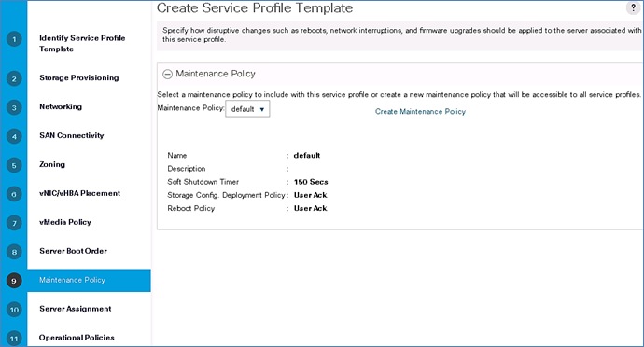This screenshot has height=347, width=644.
Task: Select the highlighted Maintenance Policy step
Action: pyautogui.click(x=89, y=281)
